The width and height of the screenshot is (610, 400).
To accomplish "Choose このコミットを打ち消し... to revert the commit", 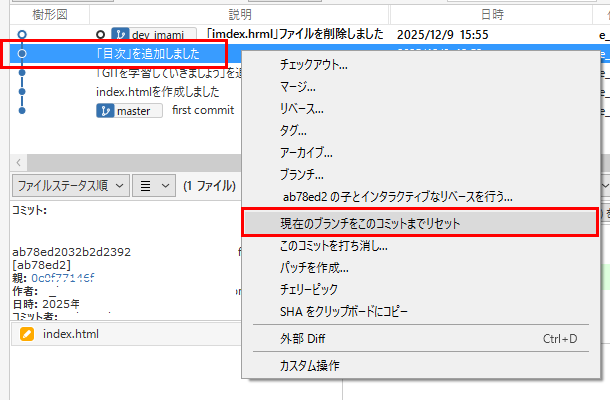I will [x=334, y=246].
